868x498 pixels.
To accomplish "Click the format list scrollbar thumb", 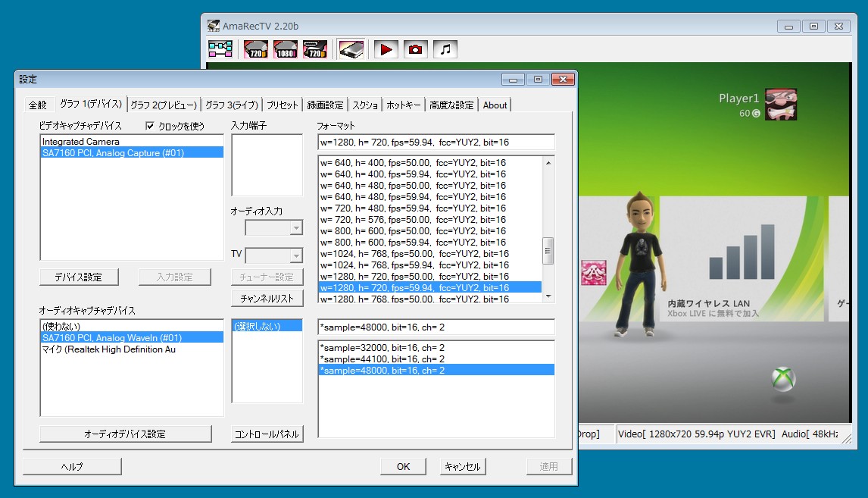I will point(548,251).
